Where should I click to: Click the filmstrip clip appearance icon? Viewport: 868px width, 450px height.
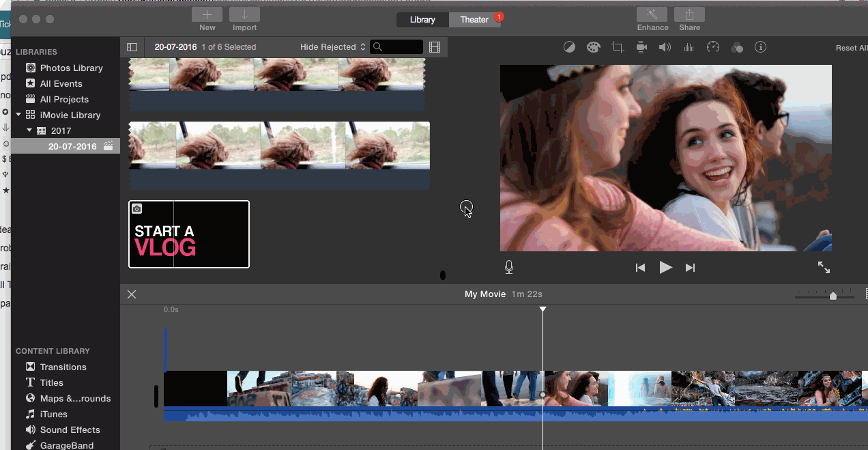[435, 47]
